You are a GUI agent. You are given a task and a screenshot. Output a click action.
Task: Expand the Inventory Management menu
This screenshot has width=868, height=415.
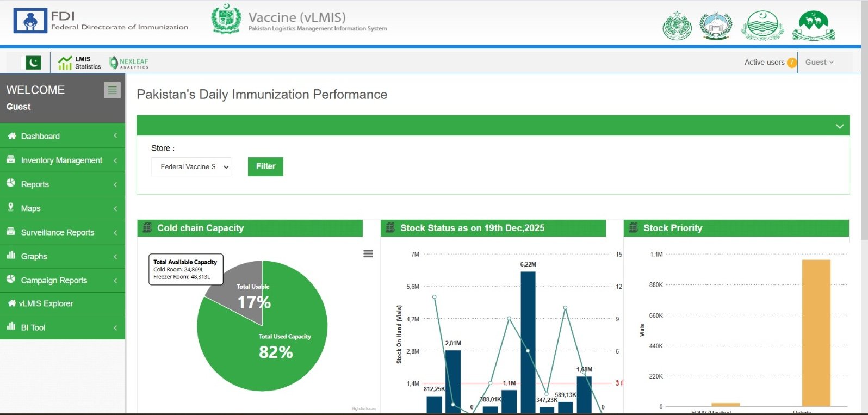(62, 160)
